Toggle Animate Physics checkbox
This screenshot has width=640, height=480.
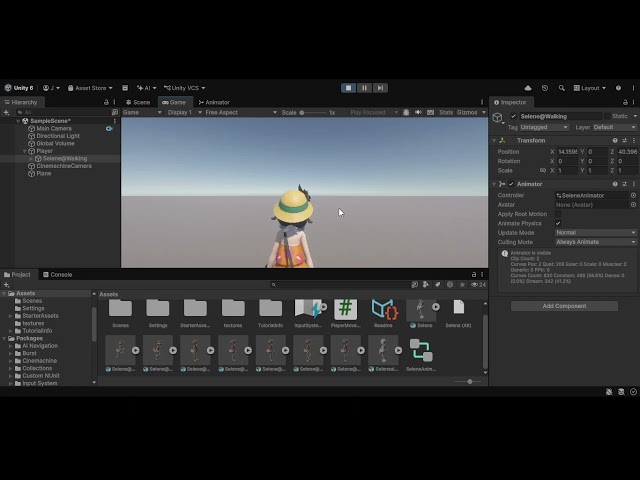point(558,223)
